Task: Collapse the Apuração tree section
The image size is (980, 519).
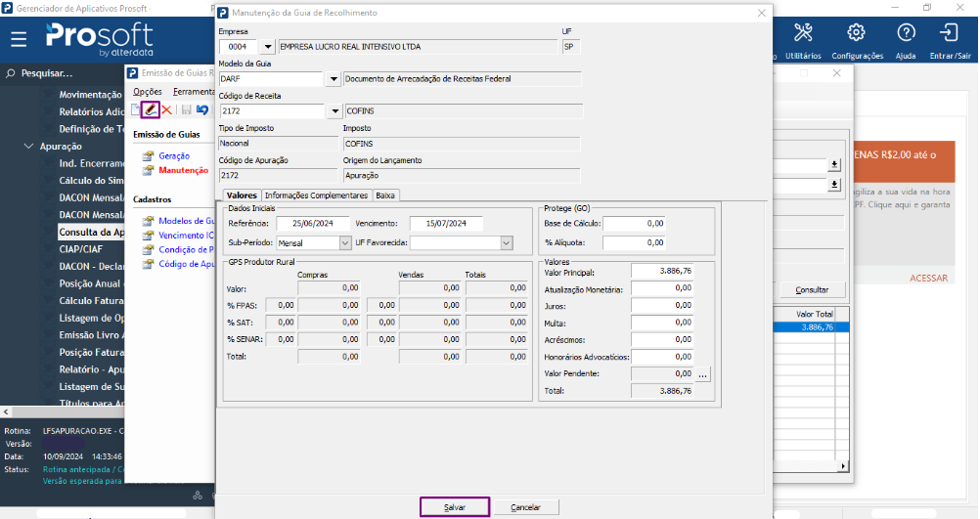Action: [x=28, y=146]
